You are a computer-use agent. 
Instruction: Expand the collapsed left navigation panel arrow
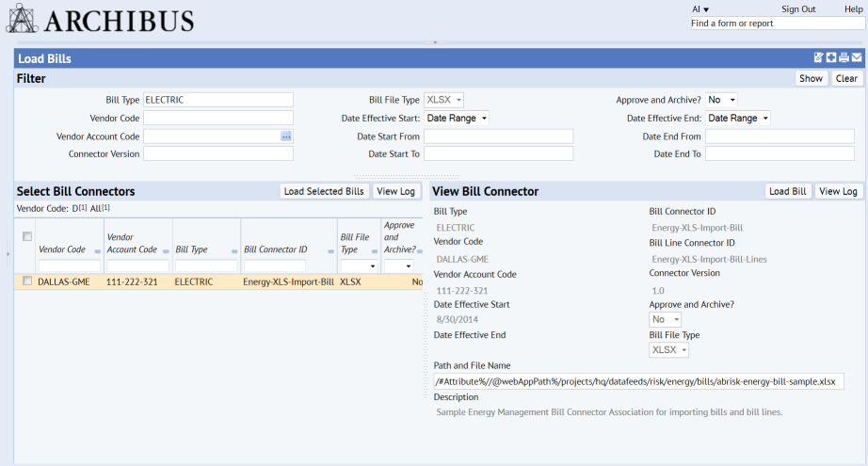(x=8, y=254)
